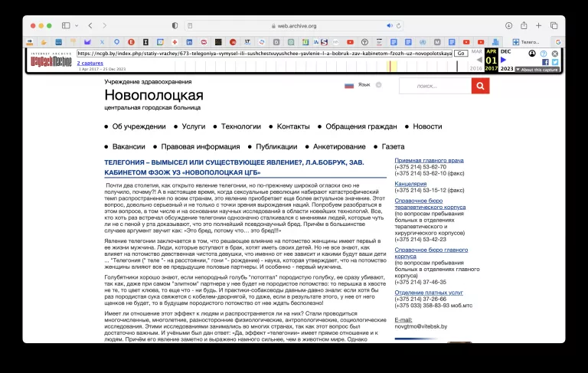Click the Wayback Machine help icon
The width and height of the screenshot is (588, 373).
pyautogui.click(x=544, y=53)
